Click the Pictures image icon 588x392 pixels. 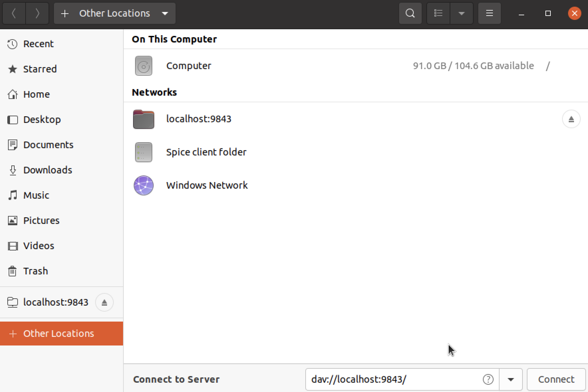pyautogui.click(x=12, y=221)
